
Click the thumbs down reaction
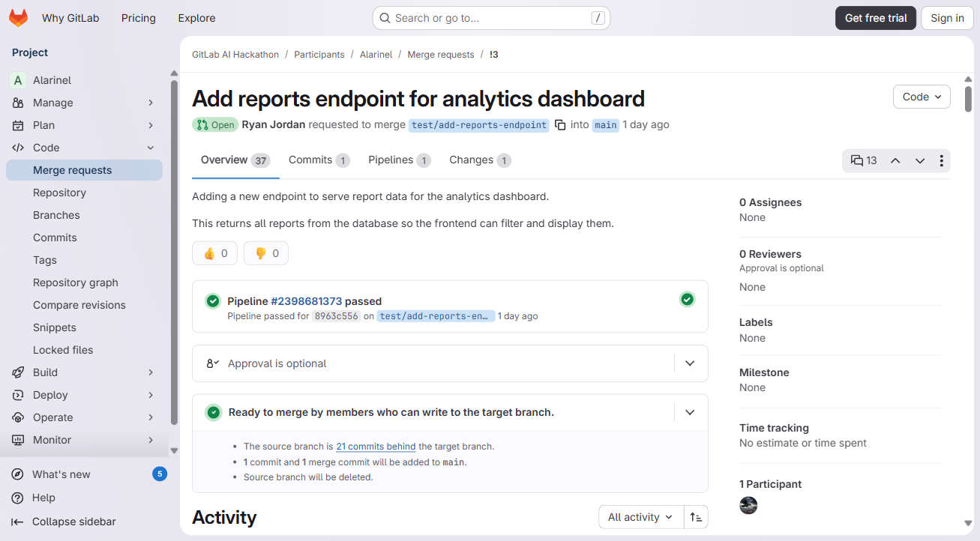click(266, 253)
